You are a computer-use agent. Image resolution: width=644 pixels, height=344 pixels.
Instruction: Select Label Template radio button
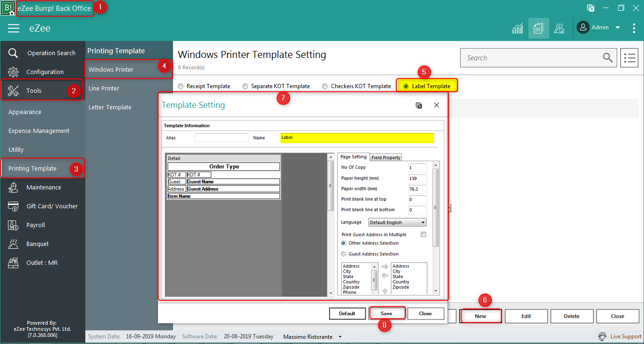pos(406,86)
